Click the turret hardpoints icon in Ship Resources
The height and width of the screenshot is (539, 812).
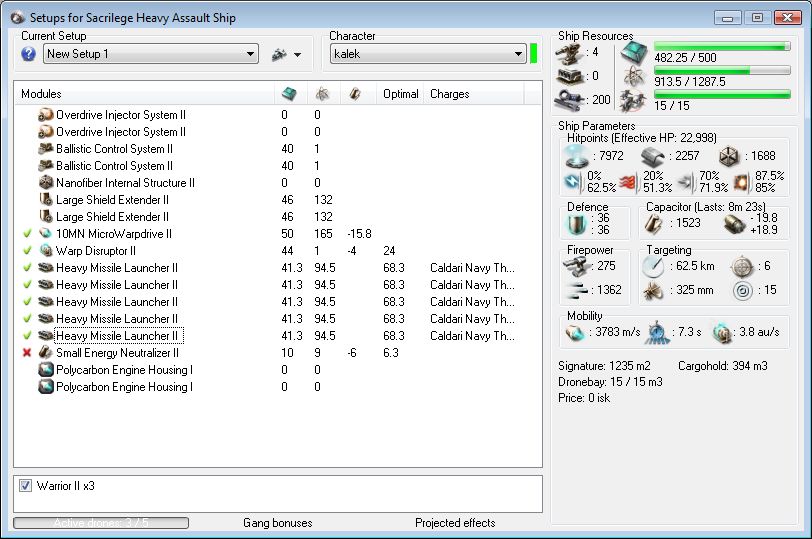(x=570, y=52)
